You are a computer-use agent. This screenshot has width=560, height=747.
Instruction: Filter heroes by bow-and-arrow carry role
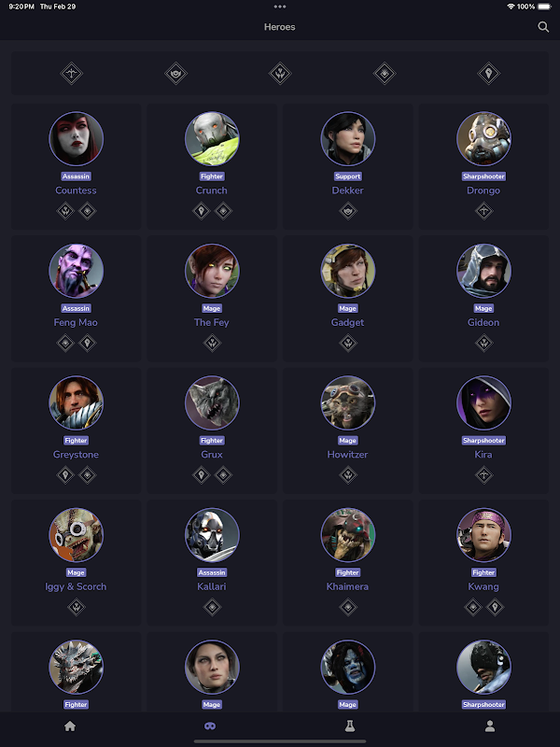(72, 74)
